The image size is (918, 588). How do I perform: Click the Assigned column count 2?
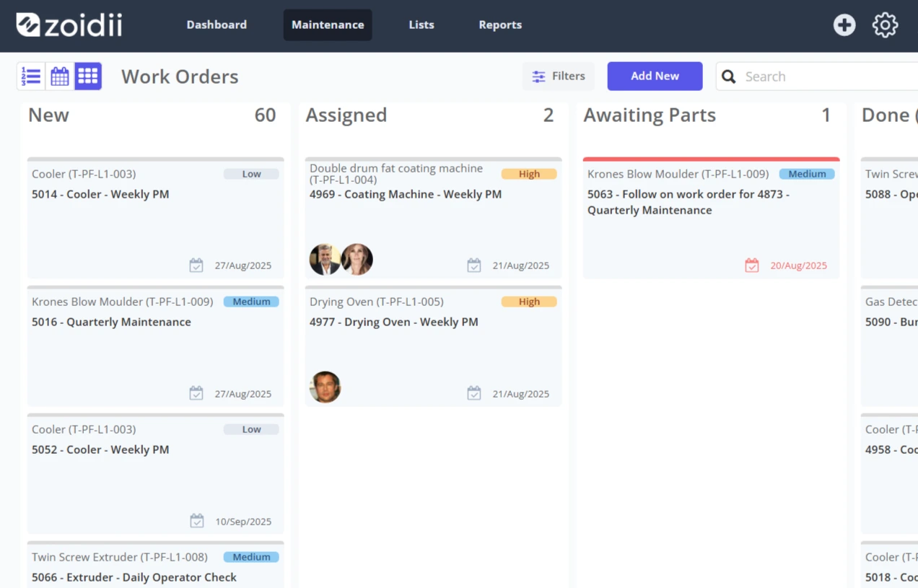pyautogui.click(x=548, y=115)
